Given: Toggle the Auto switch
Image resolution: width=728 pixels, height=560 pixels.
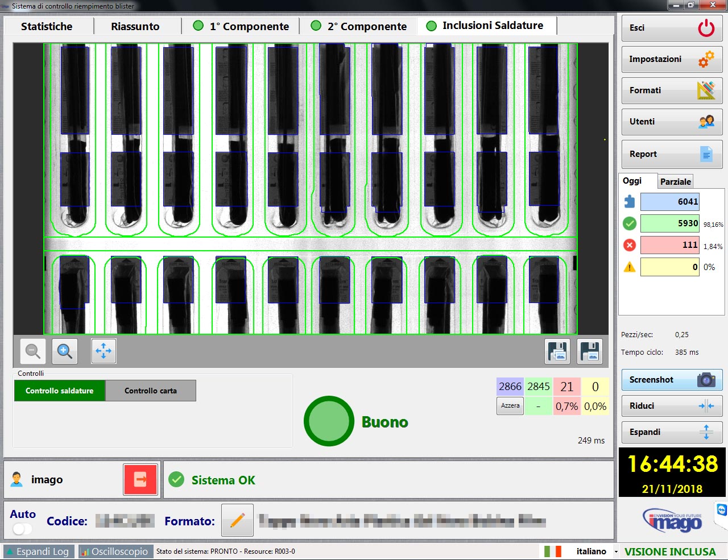Looking at the screenshot, I should pyautogui.click(x=22, y=529).
